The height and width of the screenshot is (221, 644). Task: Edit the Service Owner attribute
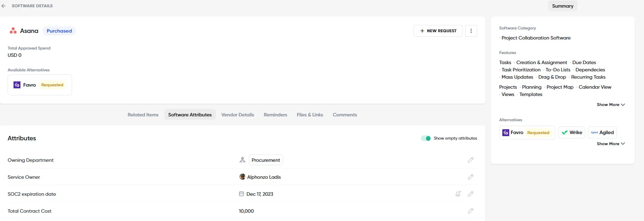[x=470, y=177]
